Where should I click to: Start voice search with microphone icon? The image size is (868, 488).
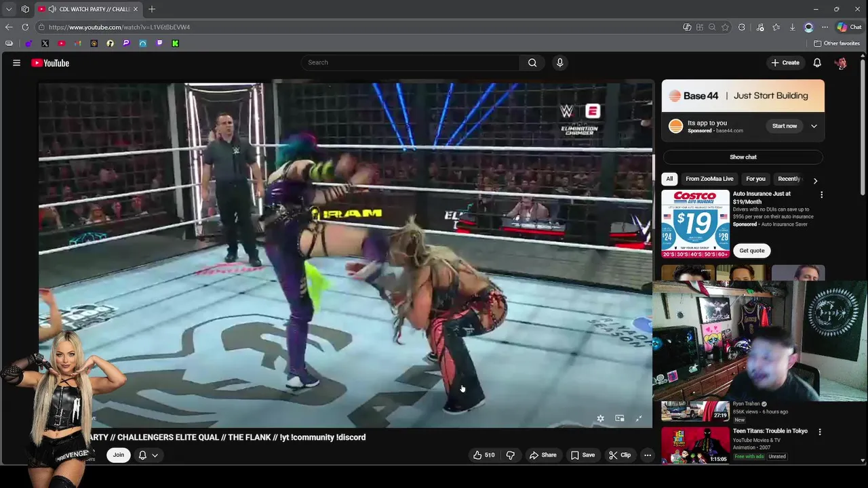click(559, 62)
